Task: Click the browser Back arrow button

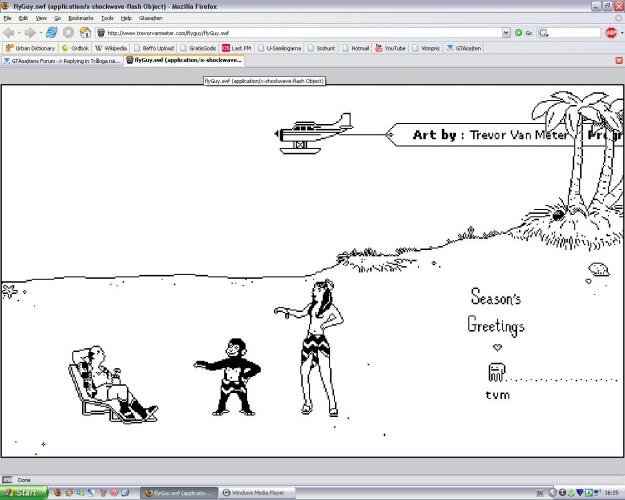Action: coord(11,32)
